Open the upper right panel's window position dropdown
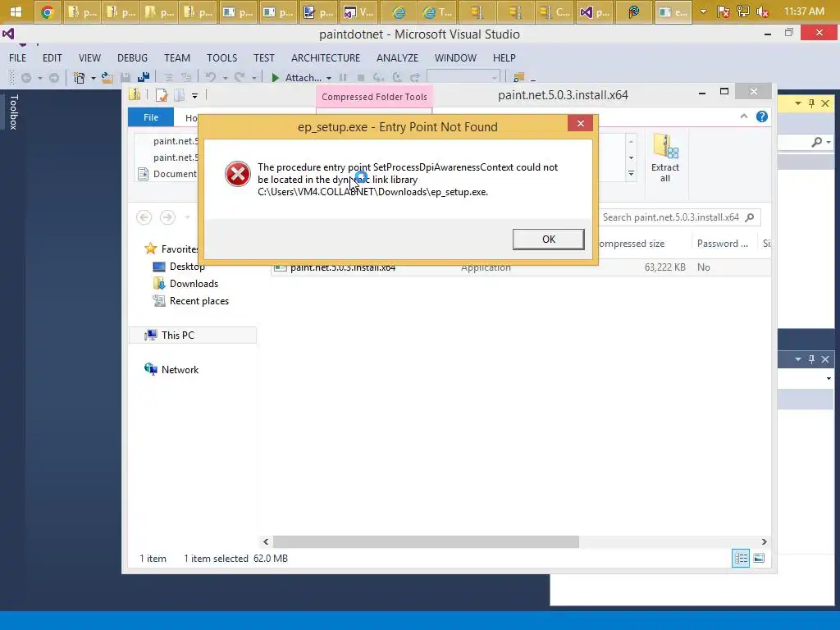840x630 pixels. point(797,103)
